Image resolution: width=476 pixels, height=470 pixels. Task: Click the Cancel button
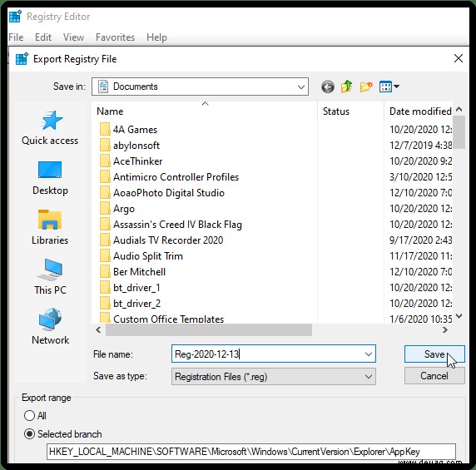434,376
